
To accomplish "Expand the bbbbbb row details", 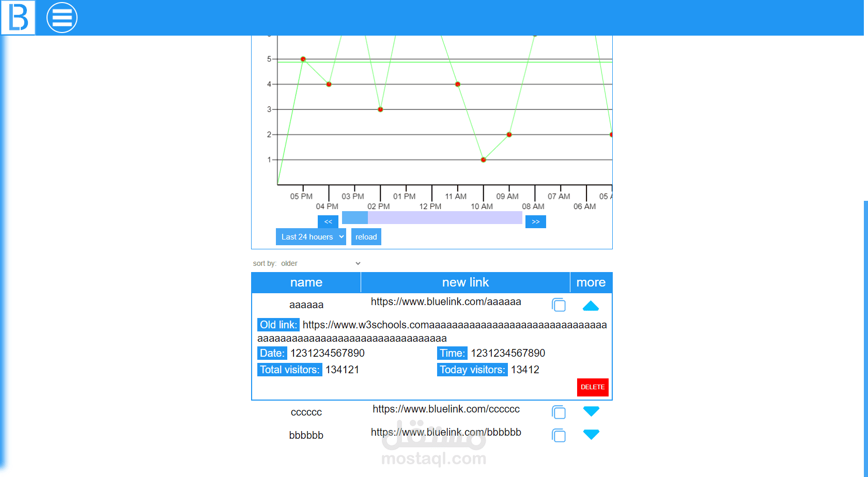I will pyautogui.click(x=591, y=434).
